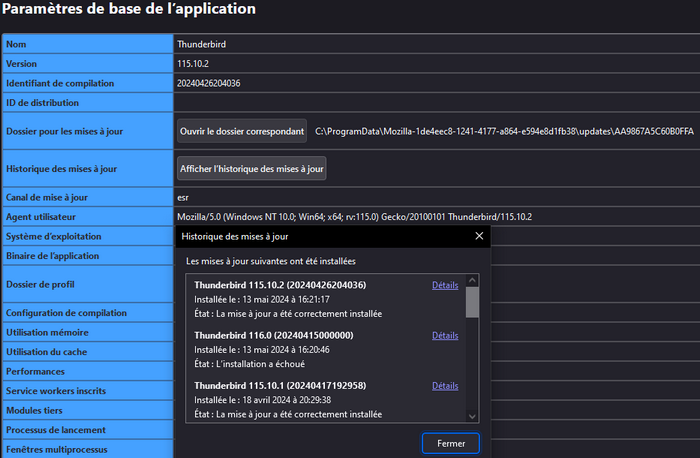Open Détails link for Thunderbird 116.0
The image size is (700, 458).
(445, 336)
